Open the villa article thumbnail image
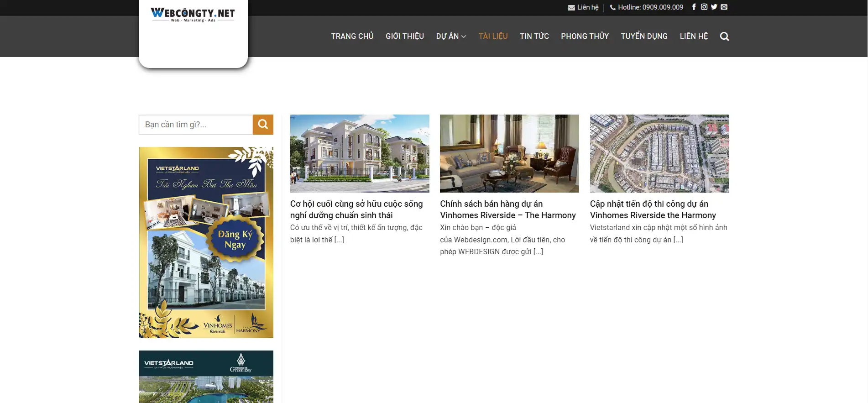Screen dimensions: 868x403 (x=360, y=153)
